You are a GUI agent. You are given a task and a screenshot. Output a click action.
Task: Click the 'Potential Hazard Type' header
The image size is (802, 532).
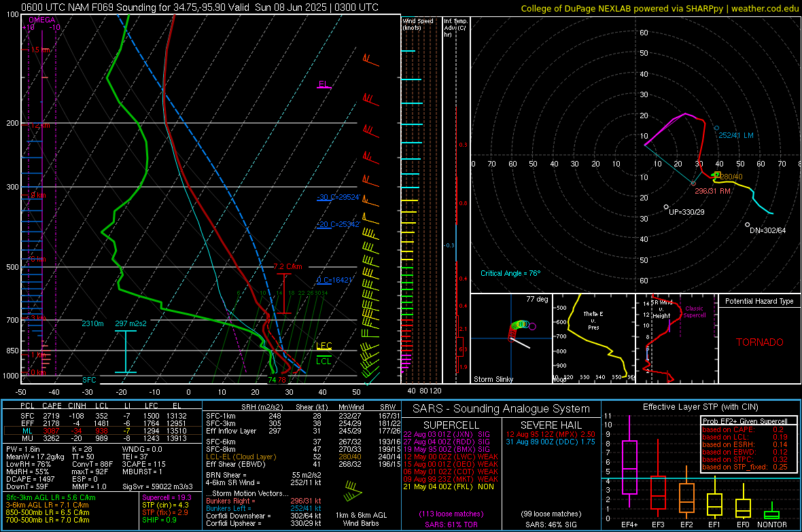(760, 301)
